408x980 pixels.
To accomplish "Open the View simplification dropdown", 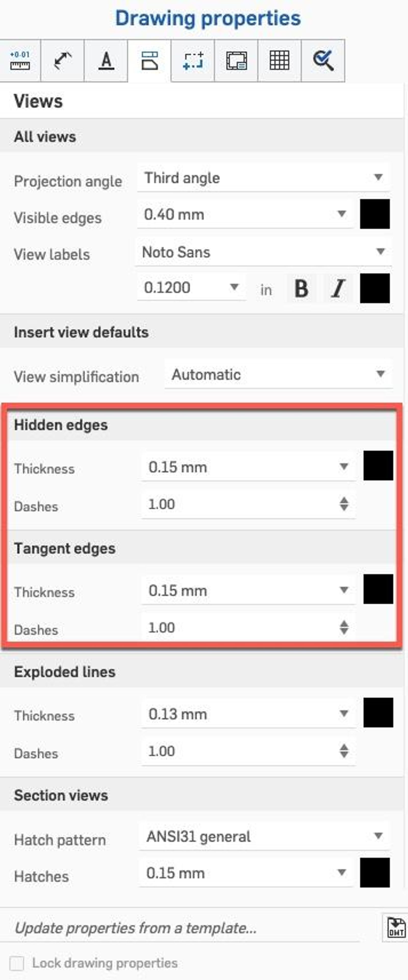I will (x=278, y=374).
